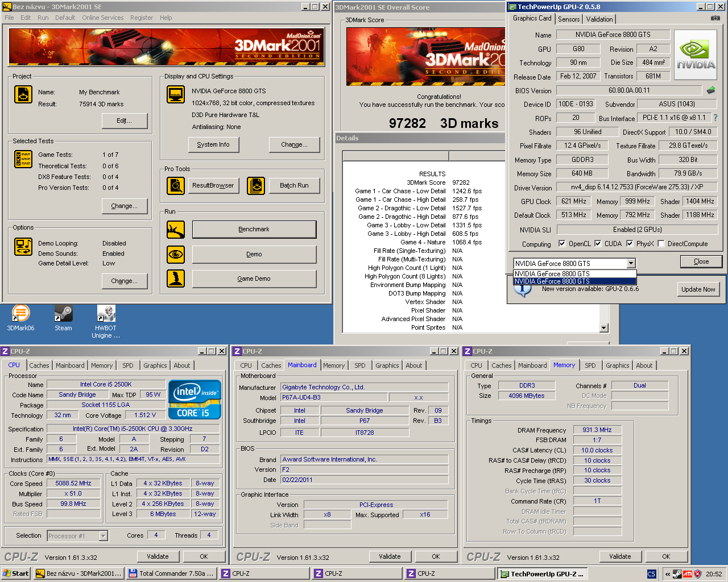Screen dimensions: 728x582
Task: Click the Display and CPU Settings monitor icon
Action: 176,94
